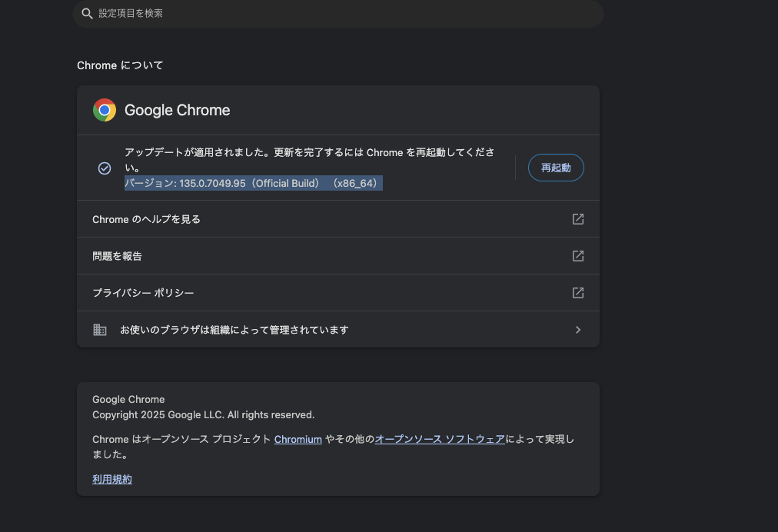The width and height of the screenshot is (778, 532).
Task: Open the プライバシー ポリシー row
Action: 338,292
